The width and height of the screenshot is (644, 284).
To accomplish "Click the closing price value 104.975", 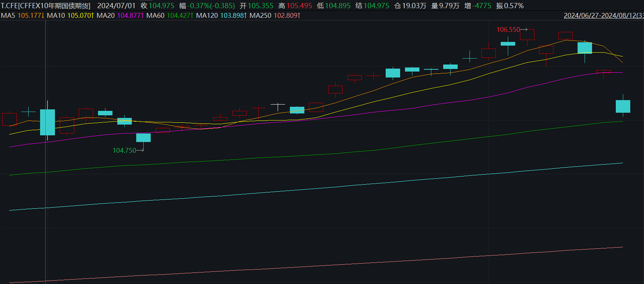I will (x=161, y=6).
